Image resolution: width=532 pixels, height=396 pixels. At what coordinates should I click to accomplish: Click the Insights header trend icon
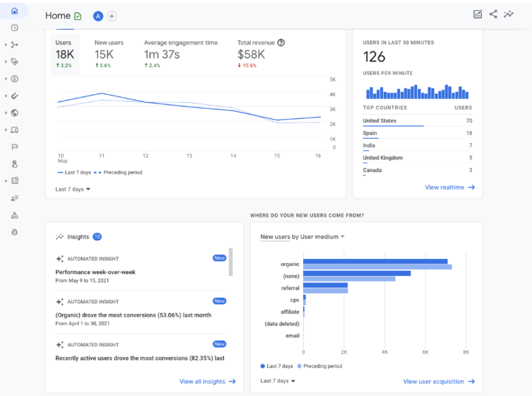(60, 237)
